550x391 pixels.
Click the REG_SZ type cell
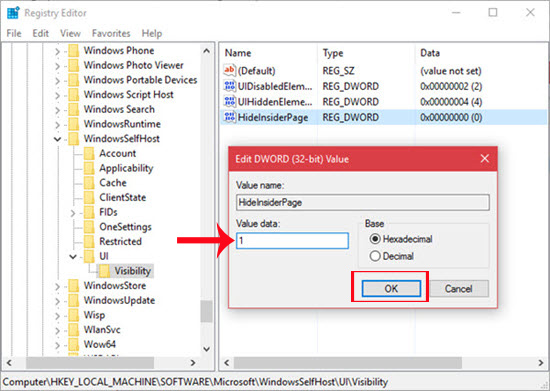338,71
